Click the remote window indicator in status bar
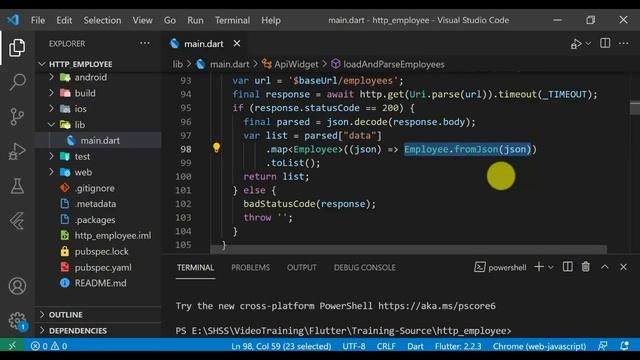 12,346
